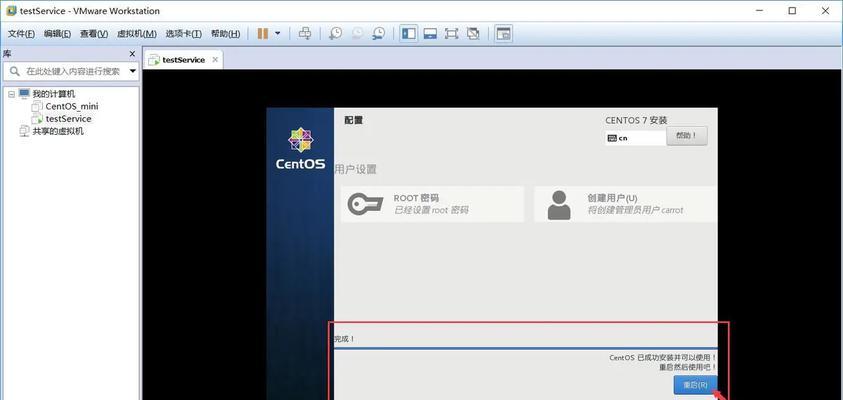Select 我的计算机 in the library tree
Viewport: 843px width, 400px height.
[54, 94]
